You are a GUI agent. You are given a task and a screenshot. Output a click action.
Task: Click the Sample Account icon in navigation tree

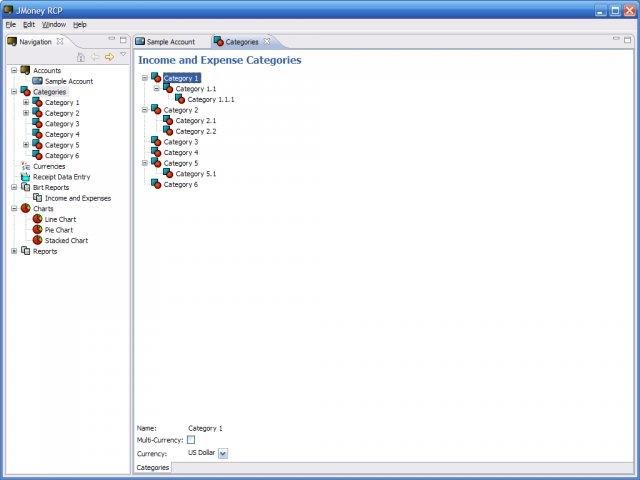pyautogui.click(x=38, y=81)
